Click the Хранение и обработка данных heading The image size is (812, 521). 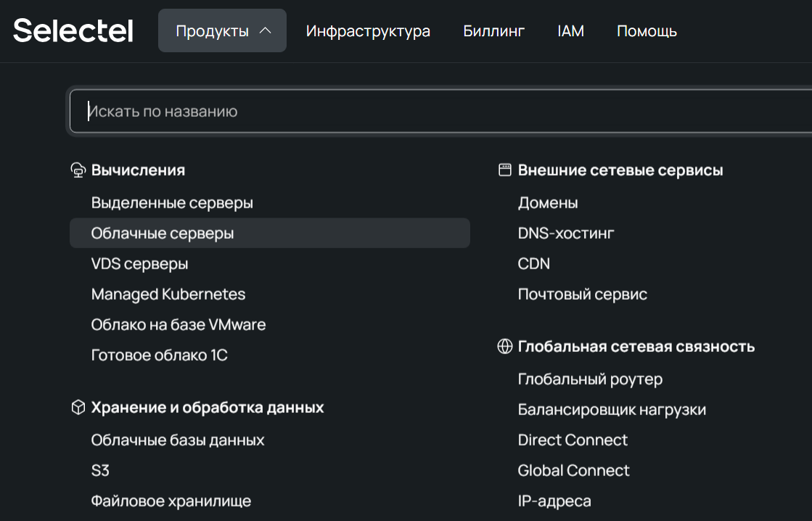(208, 408)
